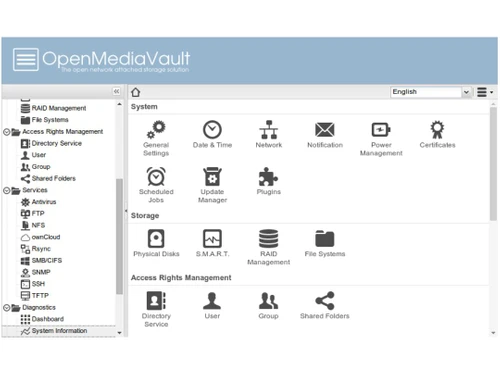
Task: Select File Systems in the sidebar tree
Action: (x=45, y=120)
